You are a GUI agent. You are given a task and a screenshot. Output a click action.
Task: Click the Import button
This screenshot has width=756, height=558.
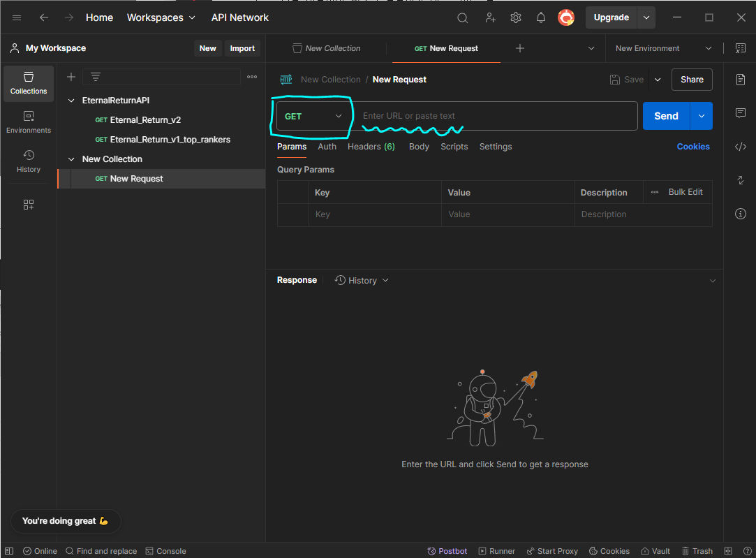pos(242,48)
